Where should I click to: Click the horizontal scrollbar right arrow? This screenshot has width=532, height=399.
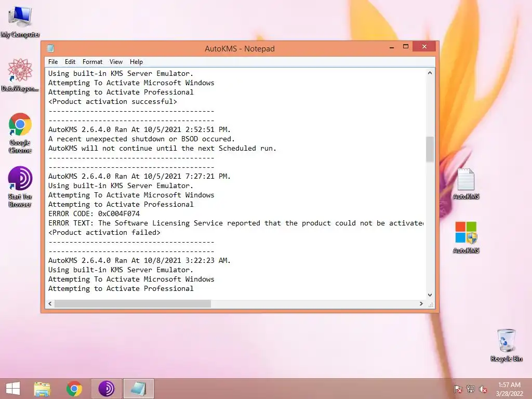pyautogui.click(x=421, y=303)
